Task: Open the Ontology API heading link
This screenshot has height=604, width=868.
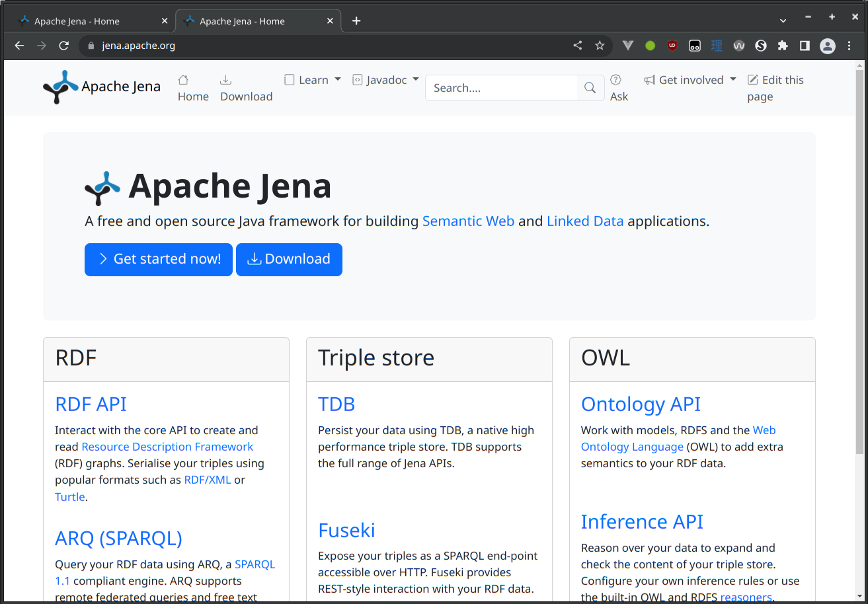Action: tap(641, 404)
